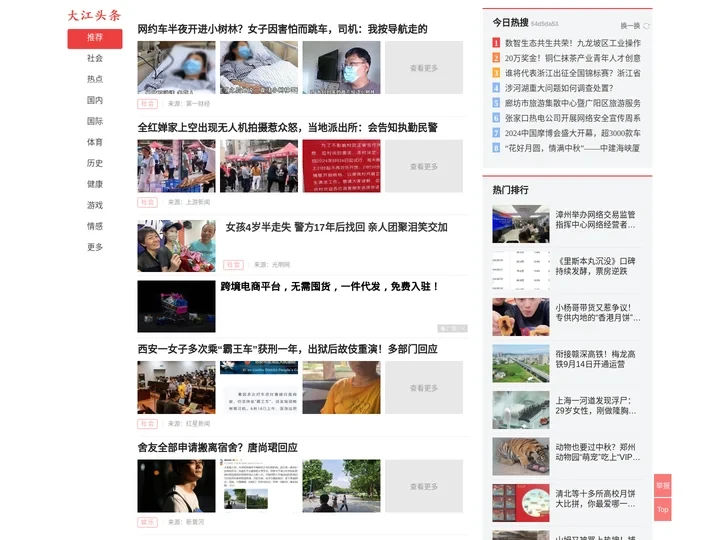
Task: Click the 小杨哥 mooncake thumbnail
Action: [x=521, y=317]
